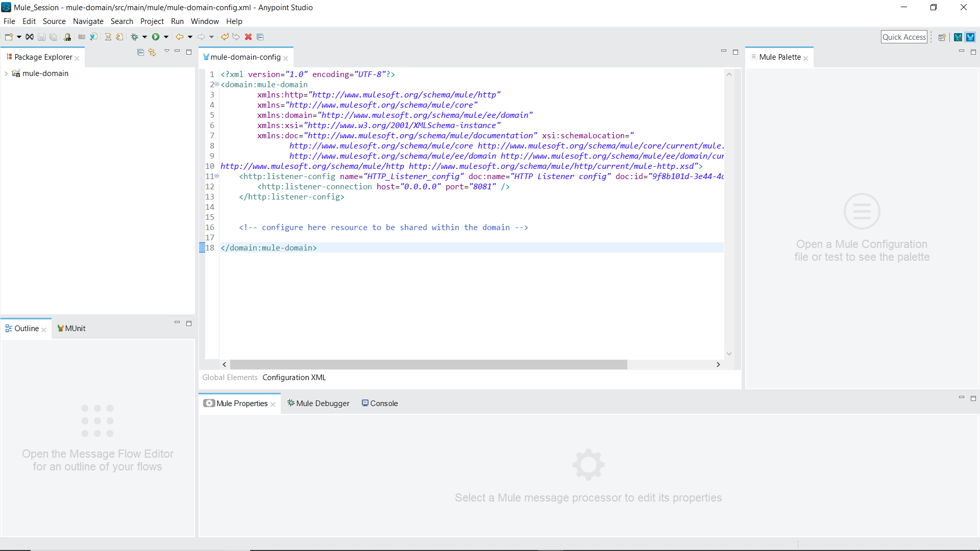
Task: Click the editor horizontal scrollbar thumb
Action: click(428, 364)
